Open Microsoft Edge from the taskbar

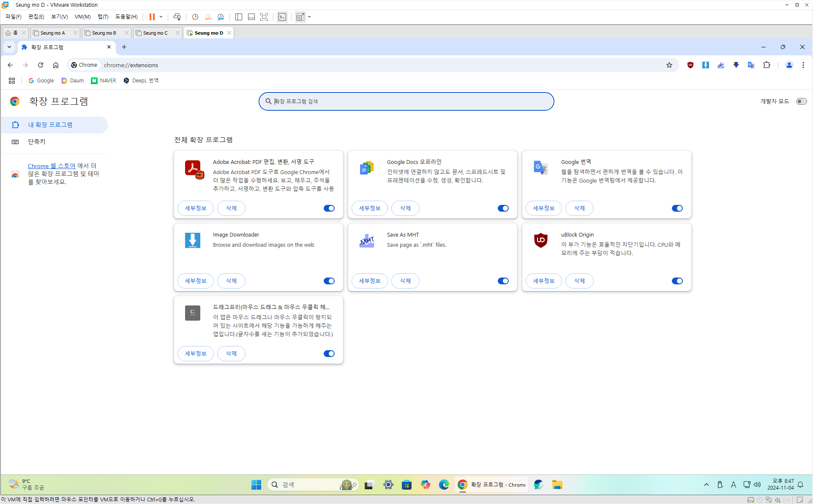[x=444, y=485]
